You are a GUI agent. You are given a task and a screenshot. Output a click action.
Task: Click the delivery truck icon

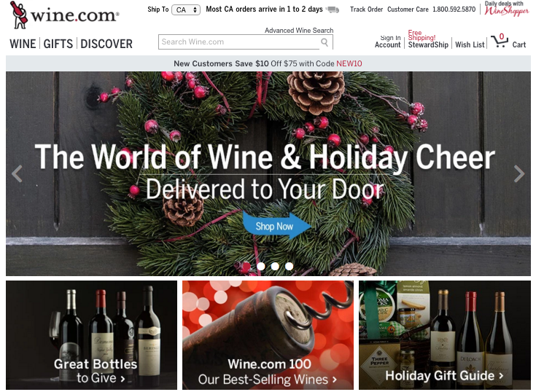[x=333, y=9]
